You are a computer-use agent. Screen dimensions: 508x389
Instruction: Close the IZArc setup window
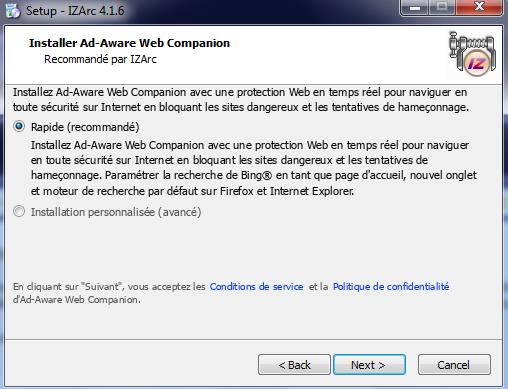pos(479,7)
